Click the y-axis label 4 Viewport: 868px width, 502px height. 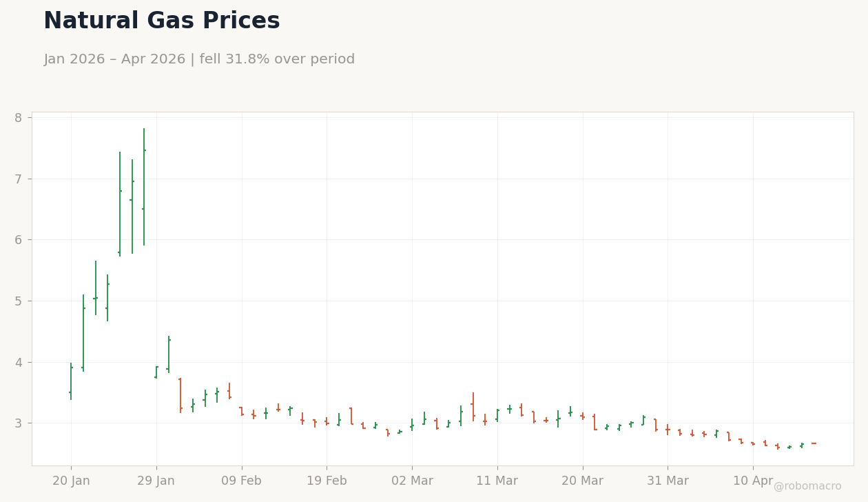pyautogui.click(x=18, y=362)
